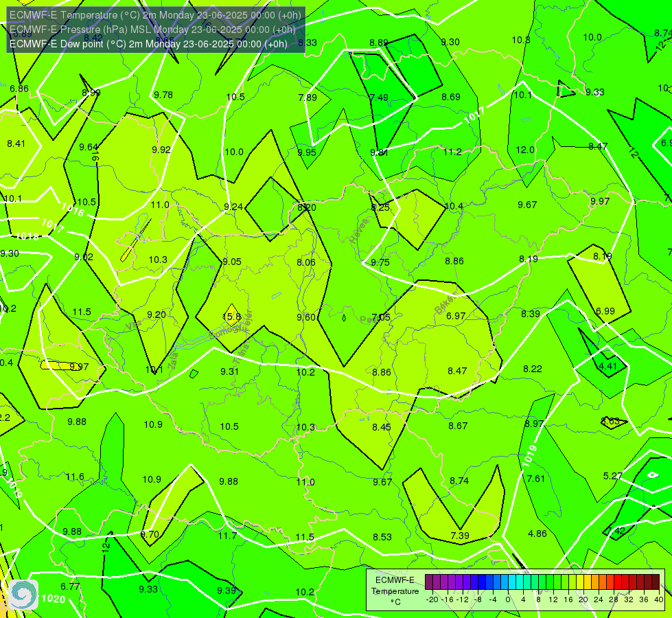Image resolution: width=672 pixels, height=618 pixels.
Task: Click the 6.77 temperature value
Action: [x=70, y=586]
